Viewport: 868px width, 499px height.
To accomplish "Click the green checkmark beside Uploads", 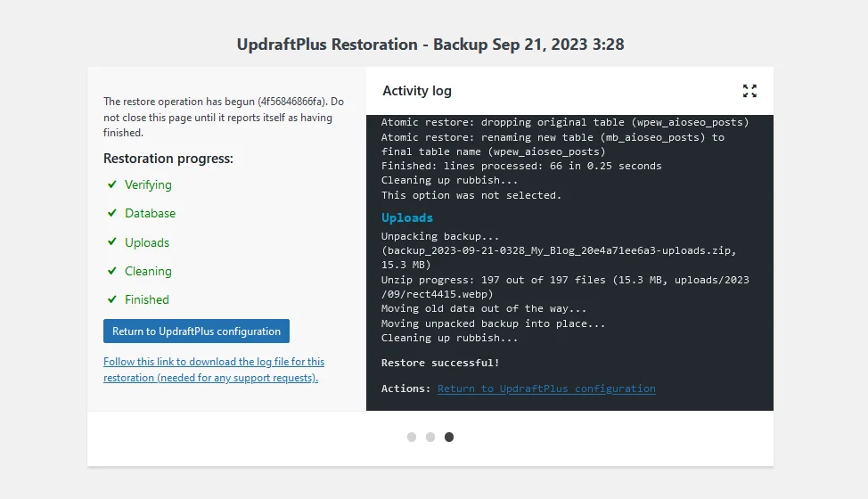I will [x=111, y=241].
